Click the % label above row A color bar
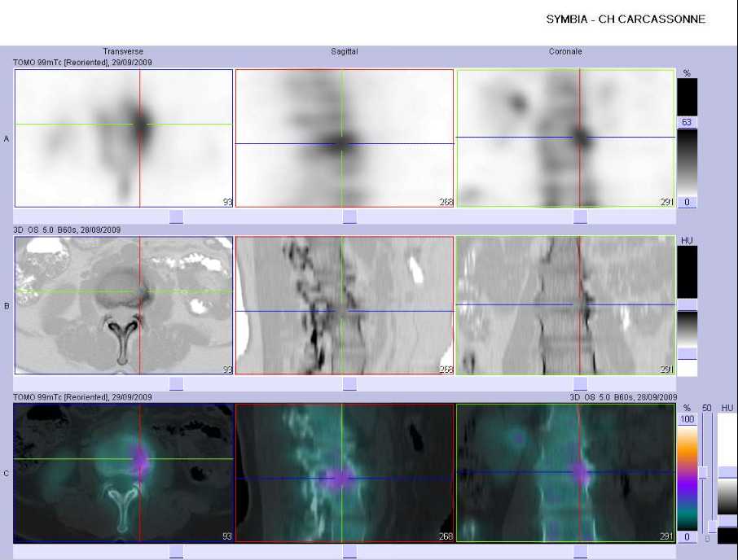Image resolution: width=738 pixels, height=560 pixels. pos(687,73)
